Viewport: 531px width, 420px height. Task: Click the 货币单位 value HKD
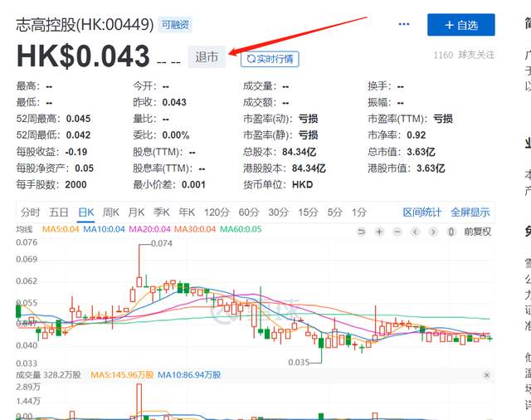302,184
